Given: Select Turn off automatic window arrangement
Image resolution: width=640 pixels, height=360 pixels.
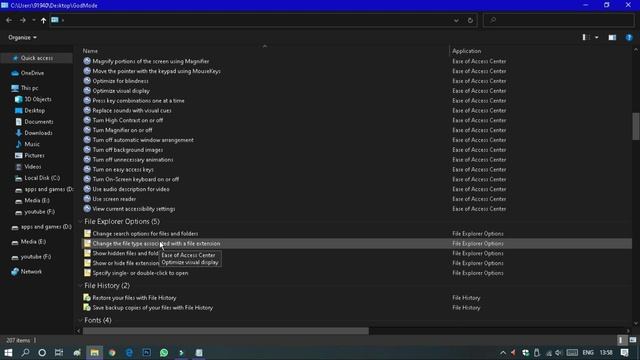Looking at the screenshot, I should point(143,140).
